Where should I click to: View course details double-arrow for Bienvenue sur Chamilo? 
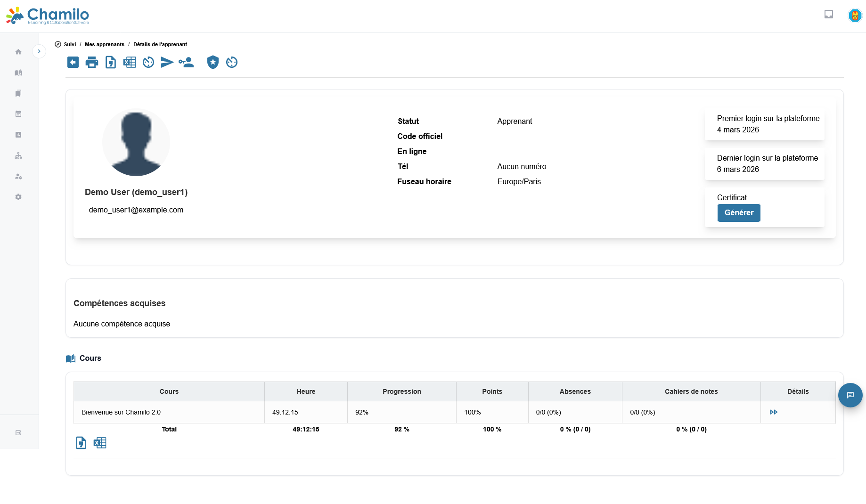[x=774, y=412]
